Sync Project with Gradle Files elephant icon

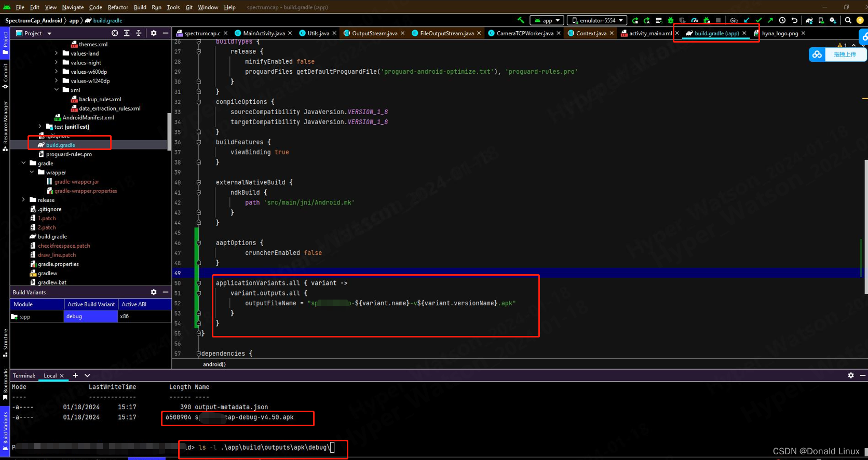809,20
